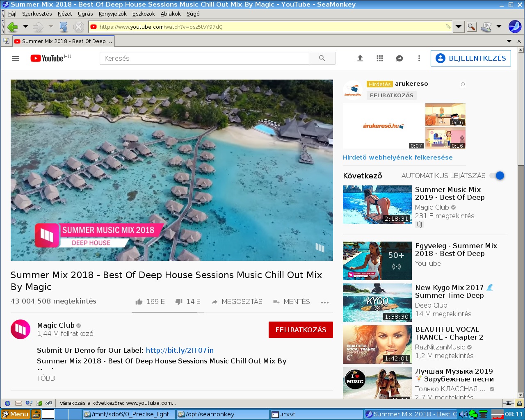The width and height of the screenshot is (525, 420).
Task: Click the árukereső.hu 0:07 ad thumbnail
Action: point(383,126)
